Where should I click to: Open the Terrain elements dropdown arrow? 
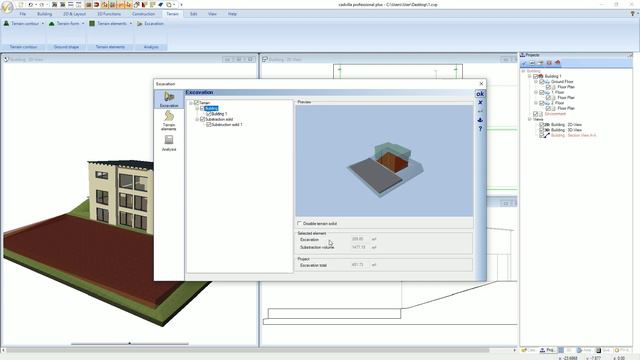[x=131, y=24]
